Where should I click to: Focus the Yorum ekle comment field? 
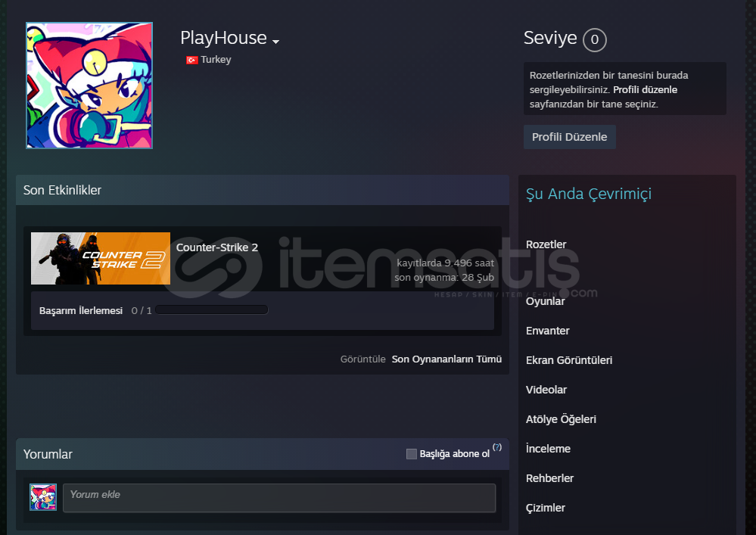click(279, 498)
